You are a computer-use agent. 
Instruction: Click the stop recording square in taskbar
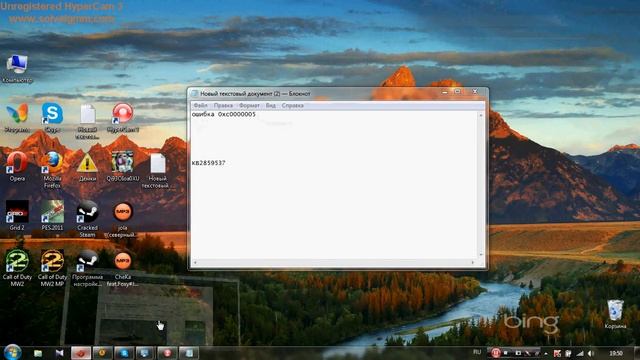tap(507, 353)
